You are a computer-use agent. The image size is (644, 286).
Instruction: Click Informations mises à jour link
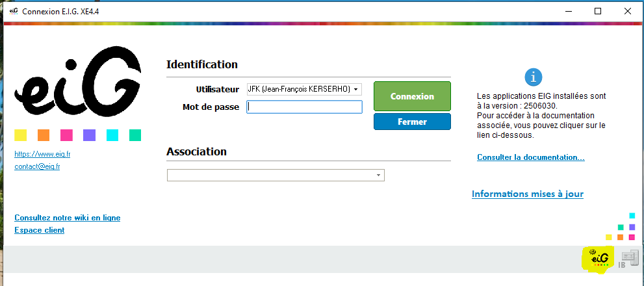[x=528, y=194]
